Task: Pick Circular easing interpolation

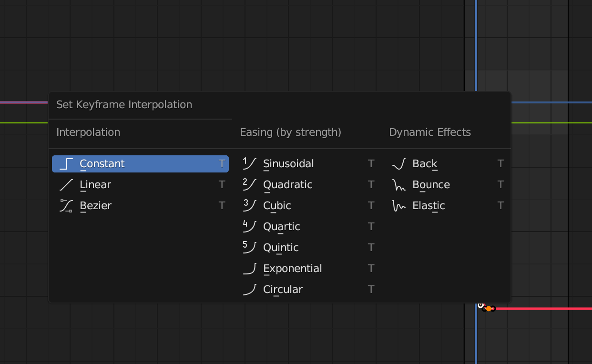Action: pyautogui.click(x=283, y=290)
